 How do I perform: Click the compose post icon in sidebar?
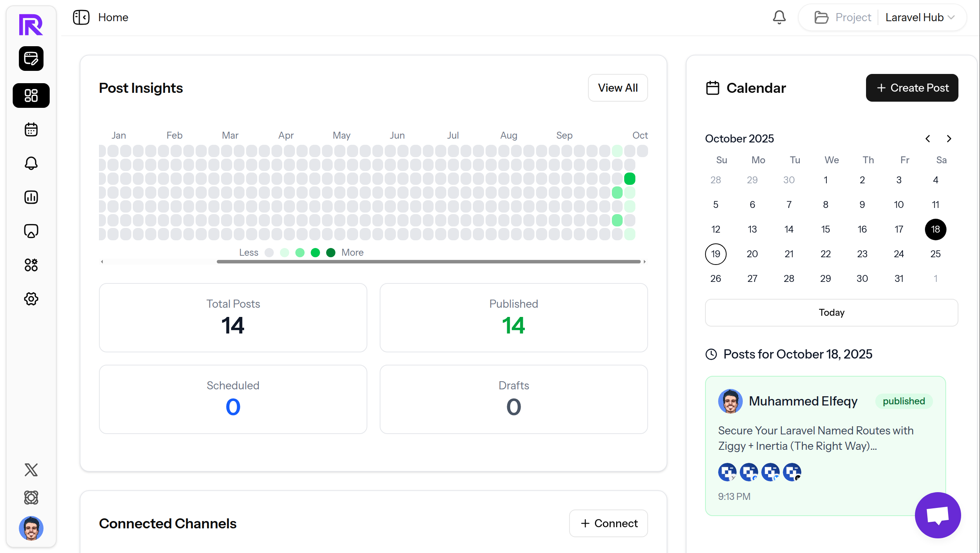31,59
